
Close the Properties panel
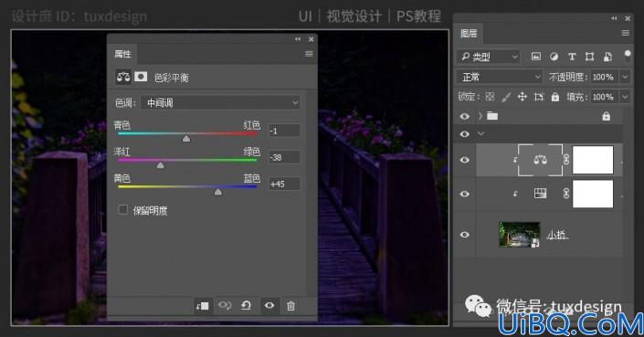311,39
